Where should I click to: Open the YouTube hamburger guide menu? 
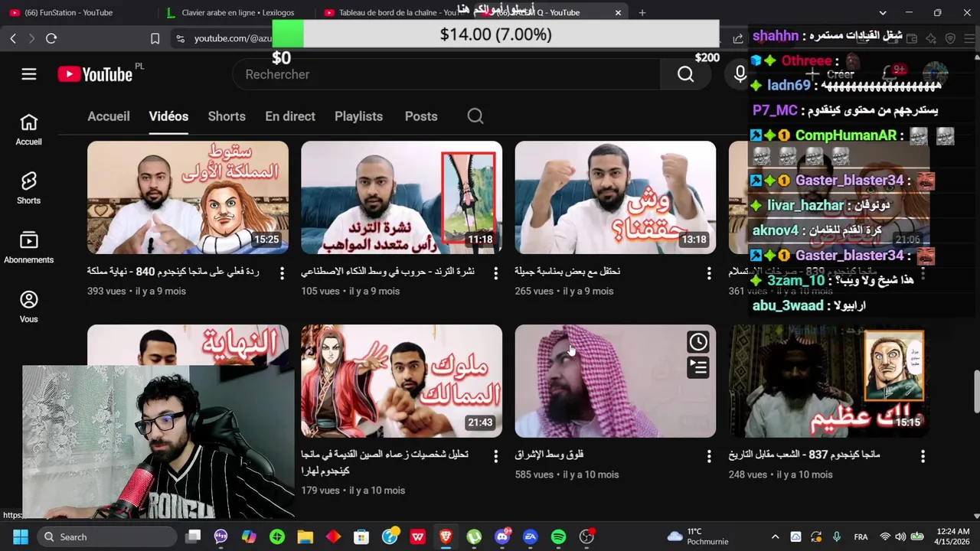29,74
